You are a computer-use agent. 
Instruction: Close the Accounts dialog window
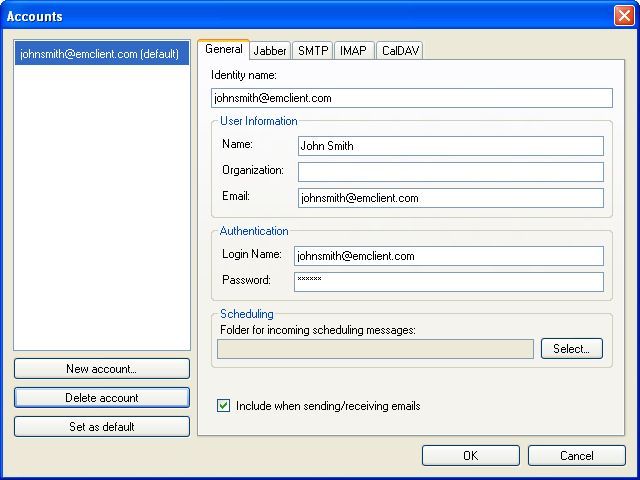[x=624, y=16]
